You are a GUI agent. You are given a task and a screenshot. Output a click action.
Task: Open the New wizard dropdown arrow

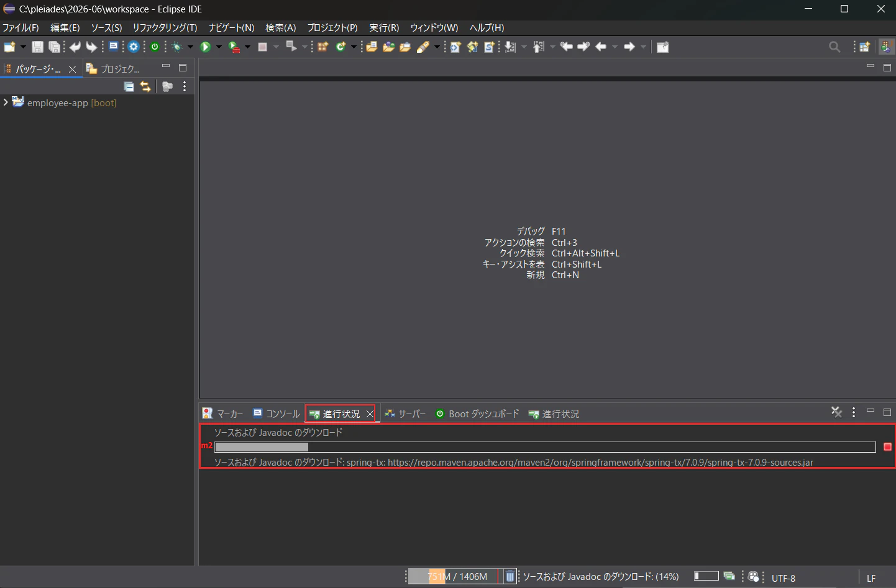tap(23, 47)
